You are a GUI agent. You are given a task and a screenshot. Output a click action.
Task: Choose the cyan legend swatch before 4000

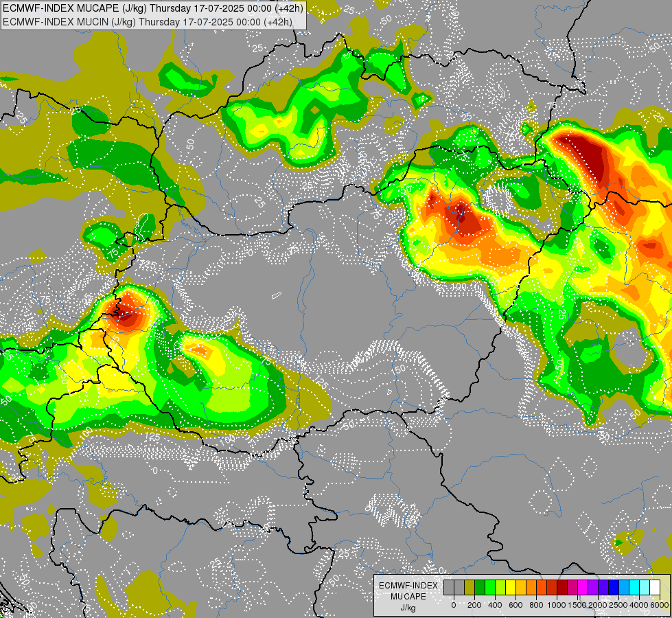tap(635, 587)
